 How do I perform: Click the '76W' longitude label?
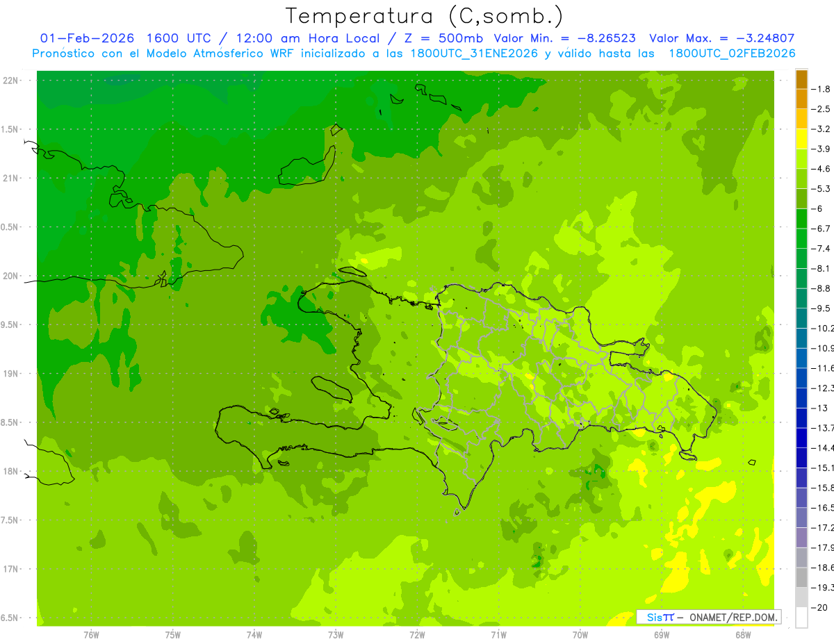tap(91, 635)
